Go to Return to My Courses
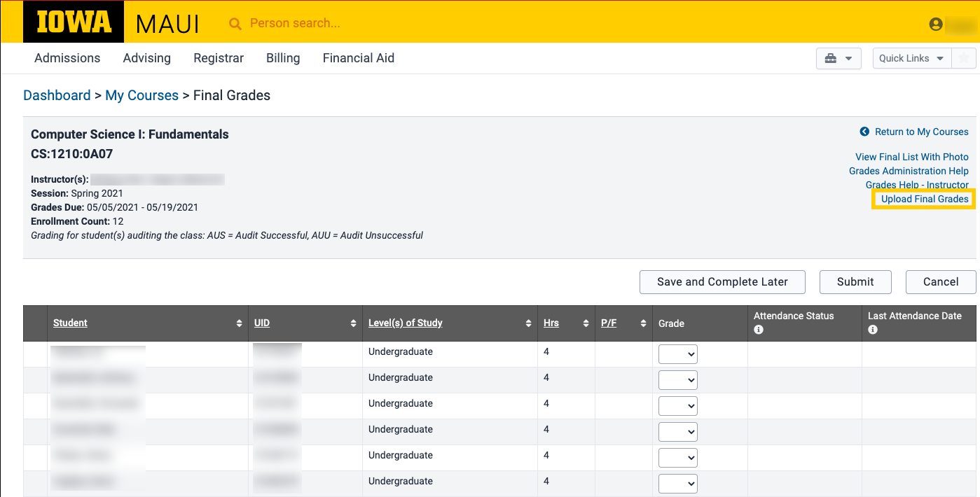Viewport: 980px width, 497px height. pyautogui.click(x=921, y=132)
